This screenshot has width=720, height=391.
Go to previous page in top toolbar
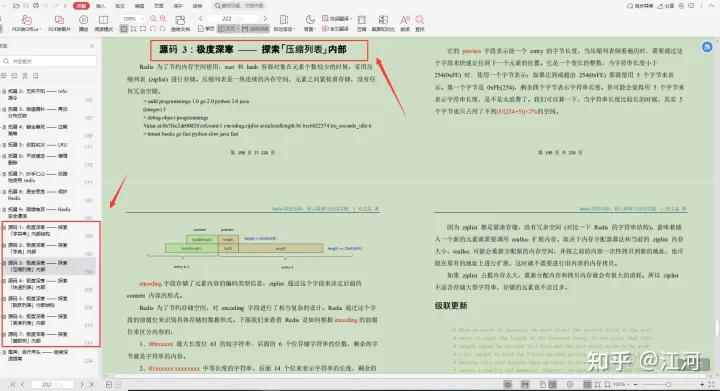201,19
